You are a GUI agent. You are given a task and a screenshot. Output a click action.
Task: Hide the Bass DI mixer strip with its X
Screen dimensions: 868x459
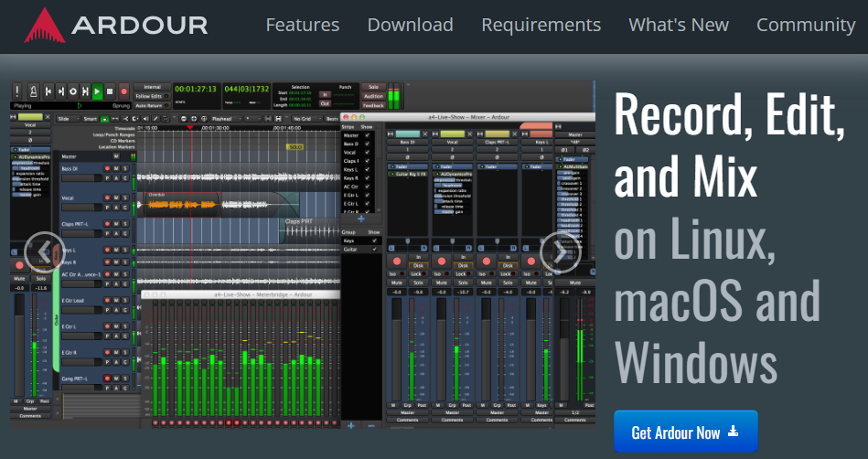425,133
